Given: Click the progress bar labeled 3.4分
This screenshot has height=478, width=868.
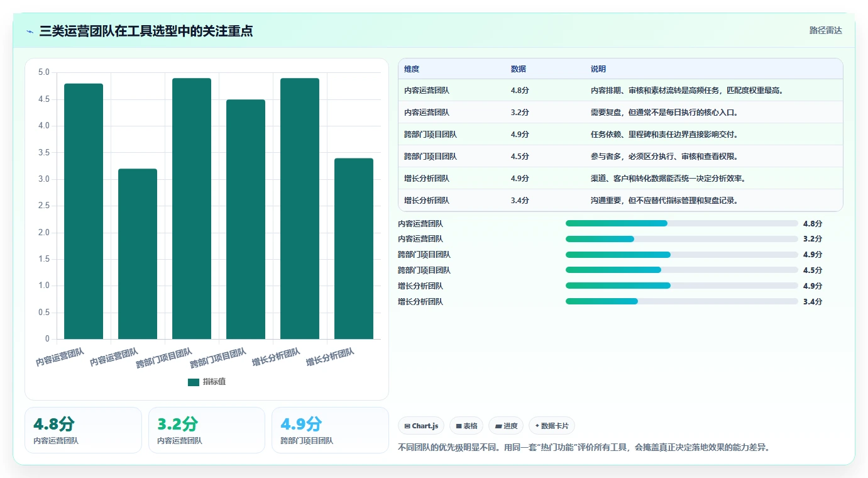Looking at the screenshot, I should tap(682, 302).
